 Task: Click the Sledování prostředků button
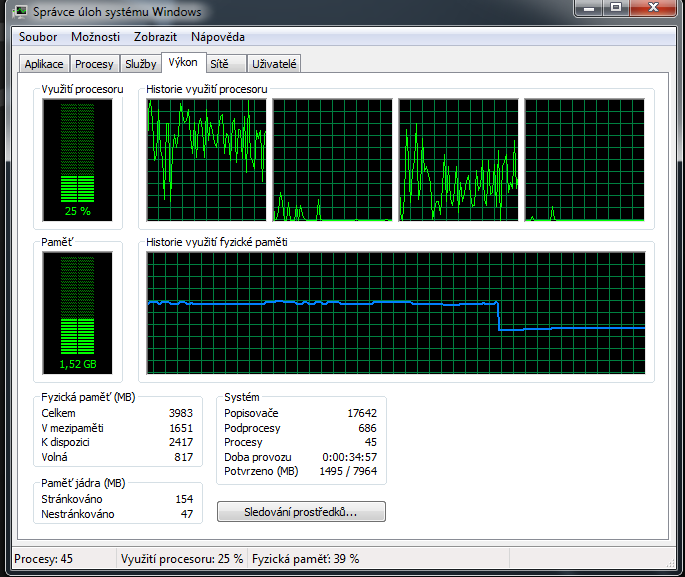(x=301, y=512)
